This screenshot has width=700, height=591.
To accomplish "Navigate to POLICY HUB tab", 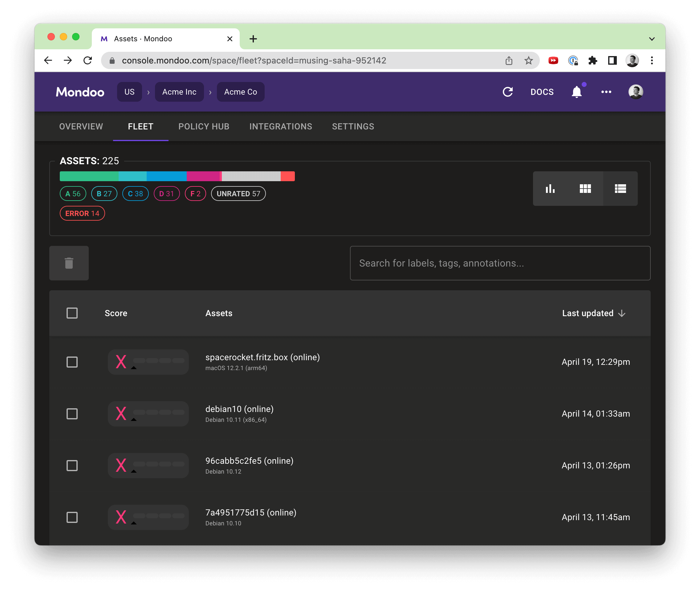I will tap(203, 126).
